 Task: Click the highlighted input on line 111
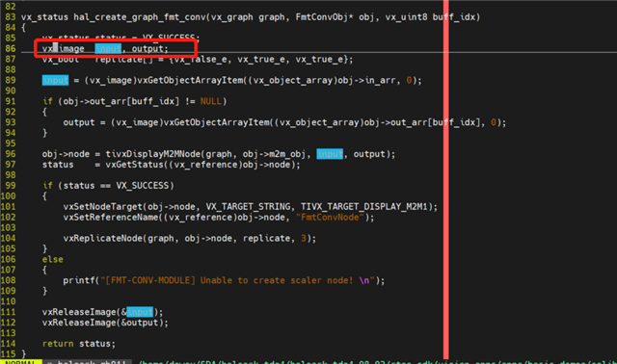140,312
